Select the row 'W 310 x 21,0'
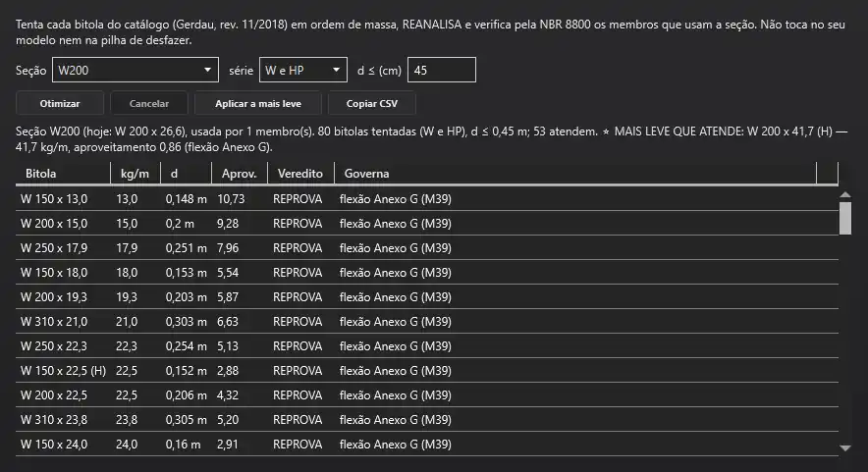This screenshot has height=472, width=868. point(427,322)
